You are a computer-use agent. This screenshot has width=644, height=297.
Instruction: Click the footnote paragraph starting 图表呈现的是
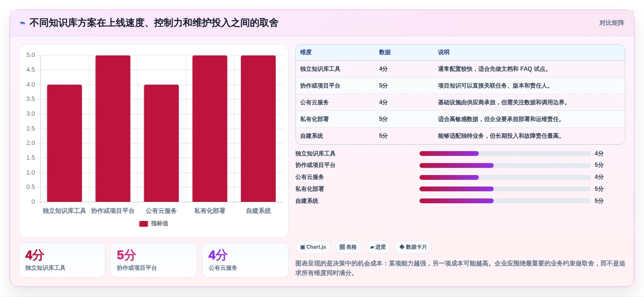point(460,268)
